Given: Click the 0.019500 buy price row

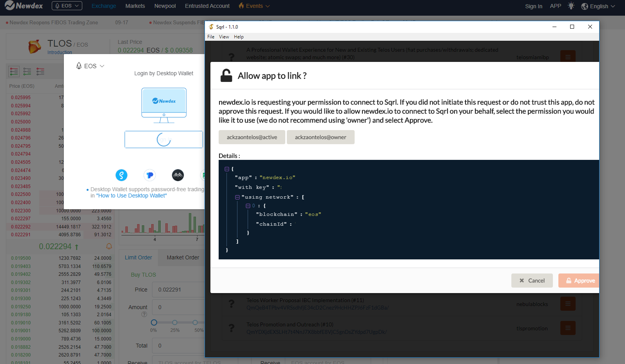Looking at the screenshot, I should point(60,258).
